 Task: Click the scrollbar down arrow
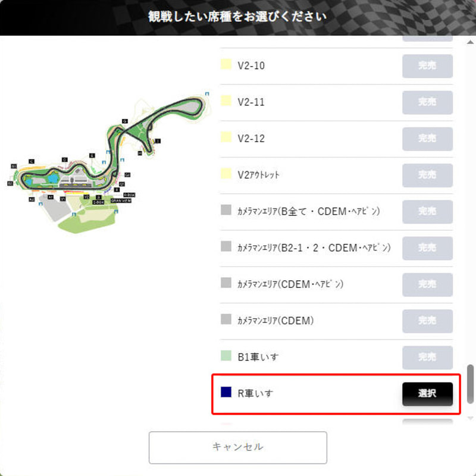point(470,418)
